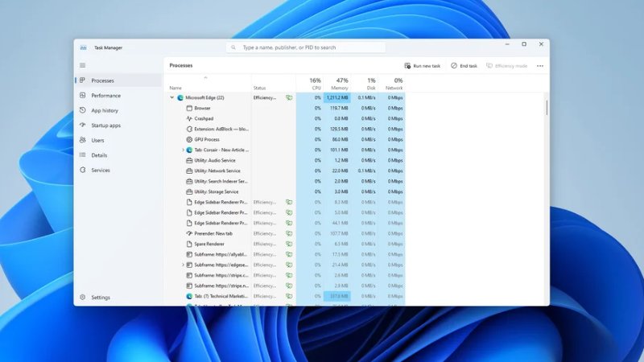Click the 129.5 MB AdBlock memory cell

pos(336,129)
